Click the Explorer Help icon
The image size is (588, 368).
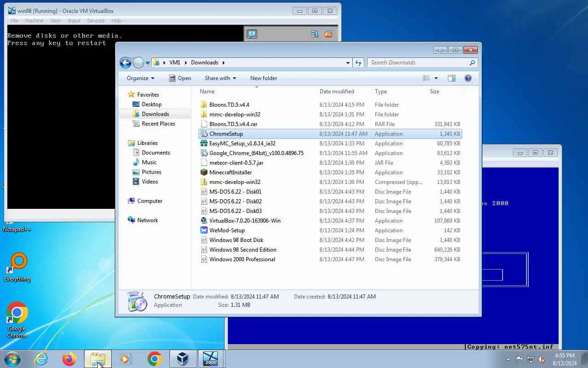(468, 78)
